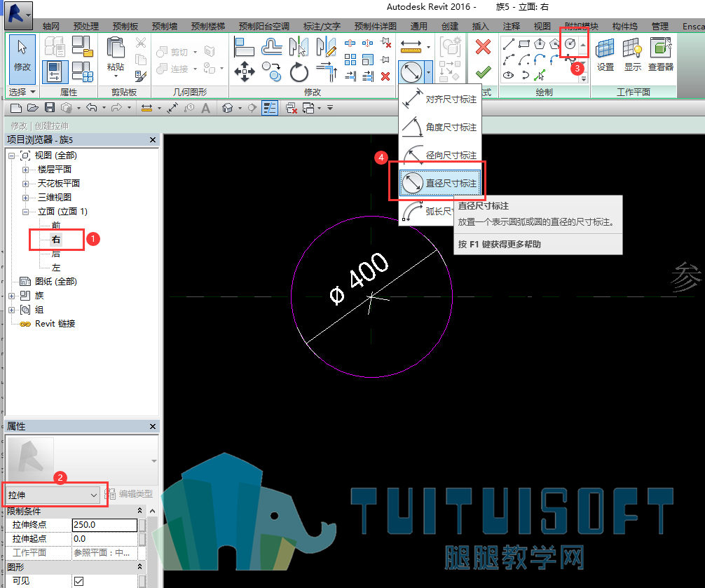Image resolution: width=705 pixels, height=588 pixels.
Task: Select the 右 elevation view
Action: (x=56, y=239)
